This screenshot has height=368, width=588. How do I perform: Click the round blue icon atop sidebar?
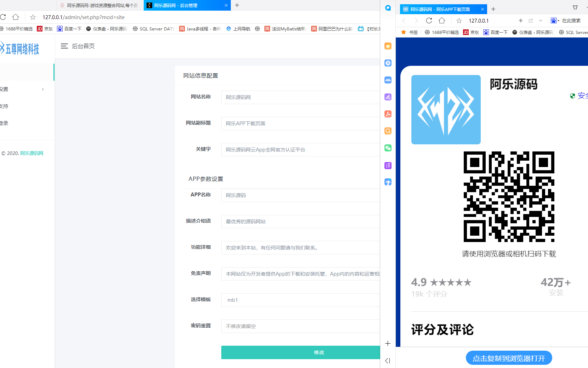pyautogui.click(x=388, y=8)
